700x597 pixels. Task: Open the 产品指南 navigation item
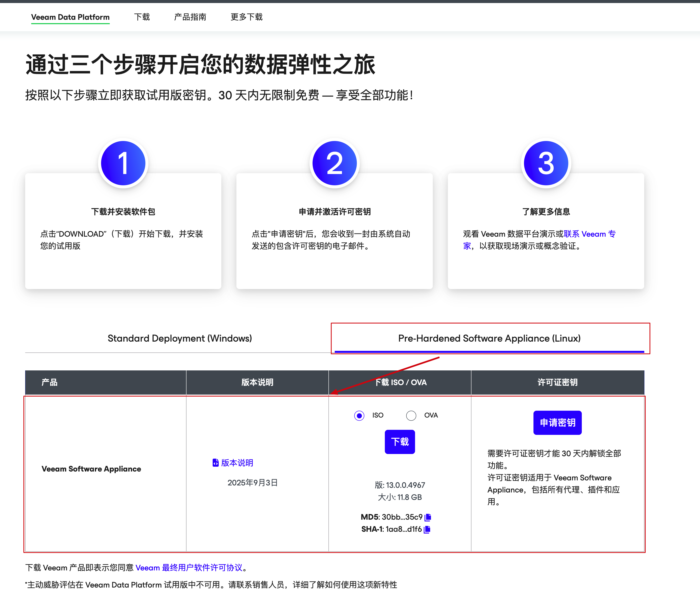pos(190,17)
